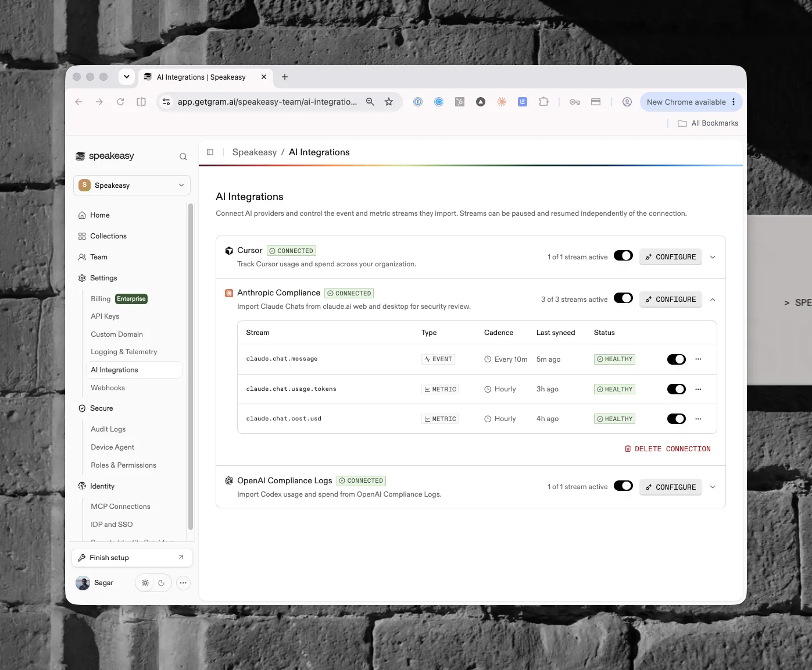
Task: Open the Speakeasy organization dropdown
Action: 132,185
